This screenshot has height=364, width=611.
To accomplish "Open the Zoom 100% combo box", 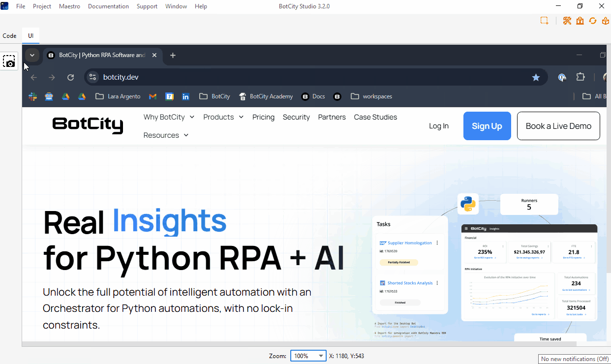I will (x=308, y=356).
